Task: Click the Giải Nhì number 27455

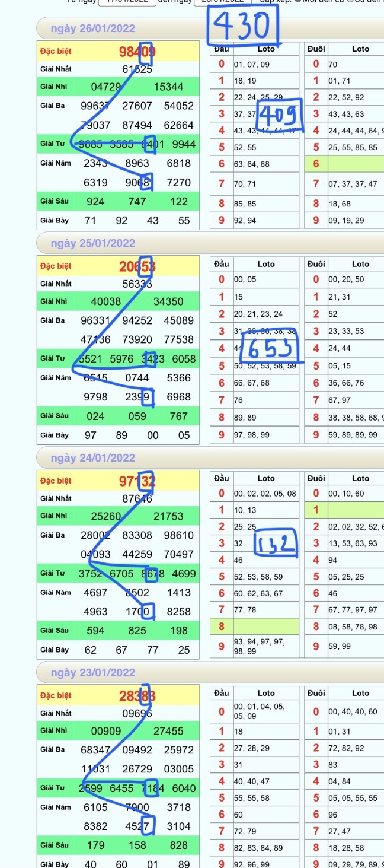Action: 168,731
